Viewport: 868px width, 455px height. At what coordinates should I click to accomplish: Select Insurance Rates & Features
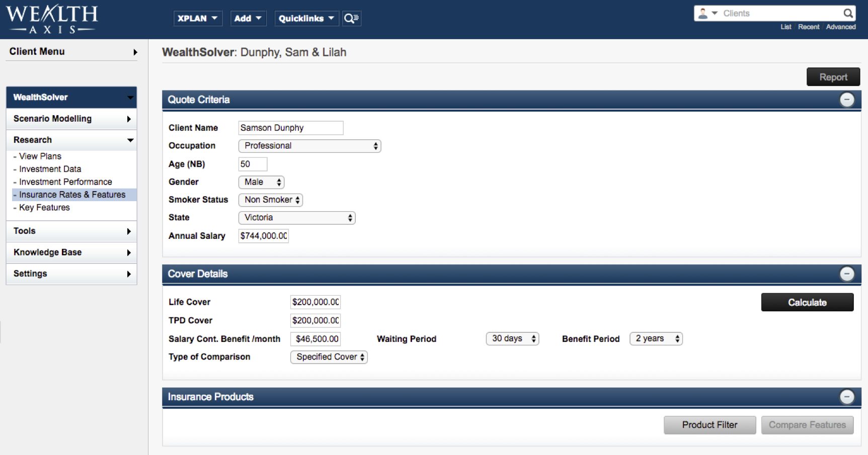[74, 195]
